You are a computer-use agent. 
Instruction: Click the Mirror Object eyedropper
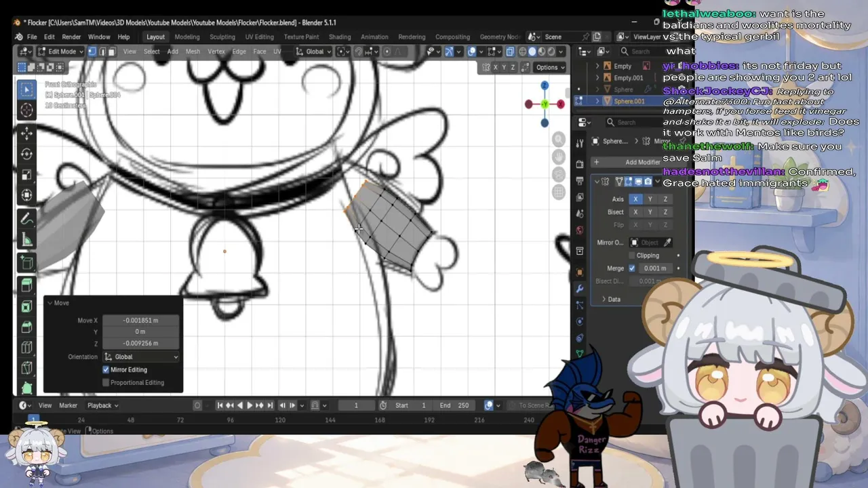[667, 243]
